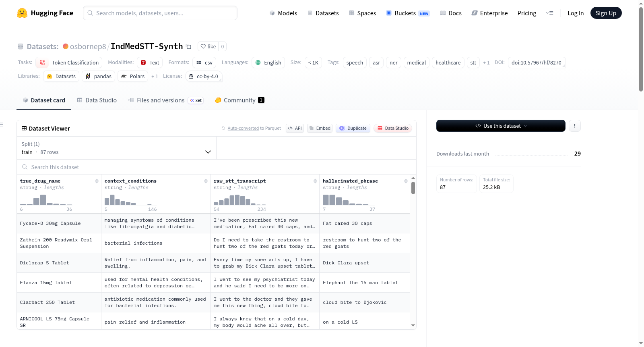
Task: Click the Sign Up button
Action: click(x=606, y=13)
